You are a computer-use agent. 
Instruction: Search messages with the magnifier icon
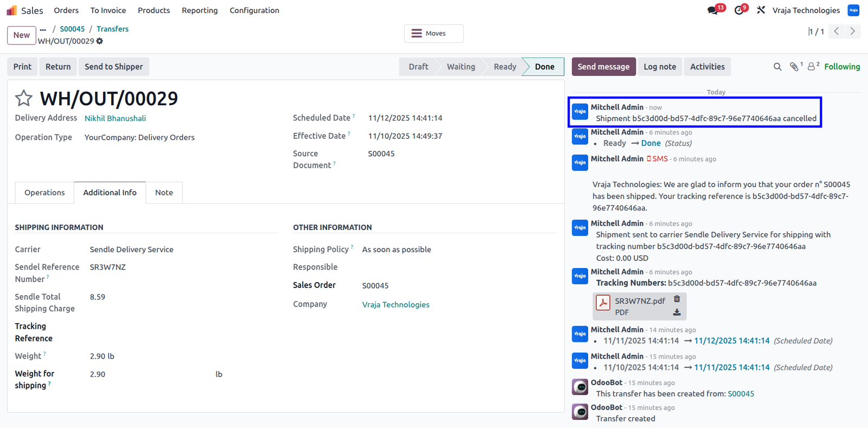(x=777, y=67)
